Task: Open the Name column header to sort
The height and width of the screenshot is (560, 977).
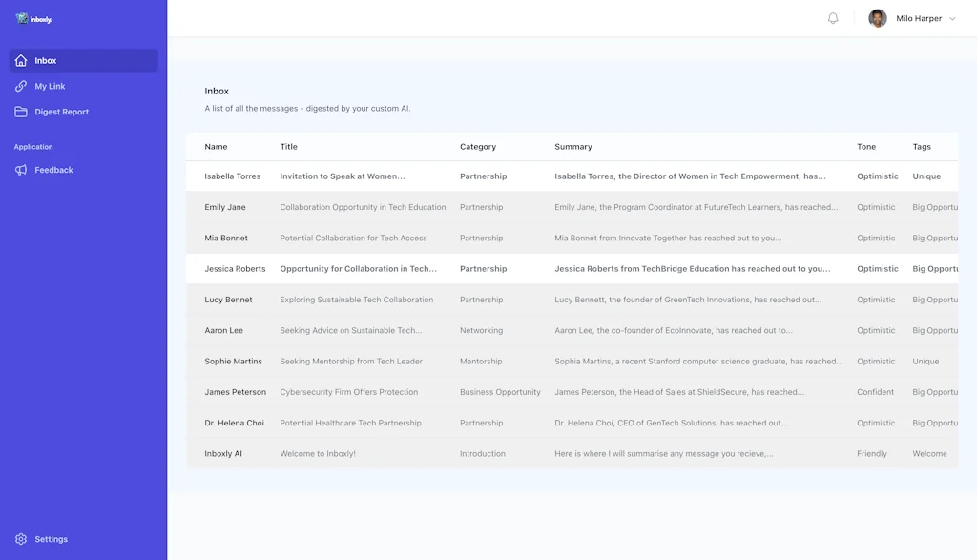Action: (217, 146)
